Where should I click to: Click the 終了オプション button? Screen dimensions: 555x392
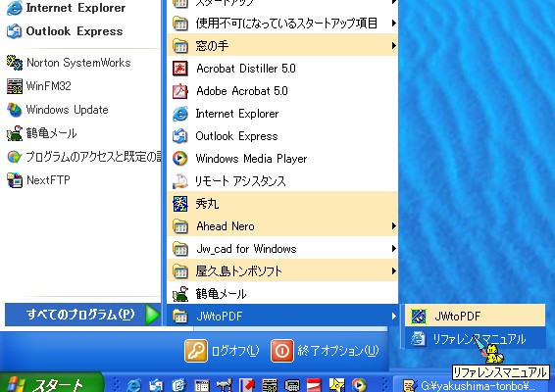(325, 351)
